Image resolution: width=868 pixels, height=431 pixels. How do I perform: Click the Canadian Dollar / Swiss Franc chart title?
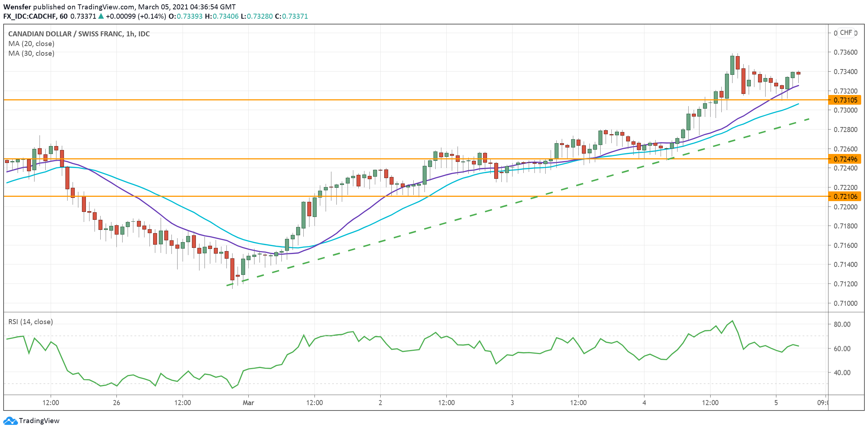pyautogui.click(x=79, y=34)
